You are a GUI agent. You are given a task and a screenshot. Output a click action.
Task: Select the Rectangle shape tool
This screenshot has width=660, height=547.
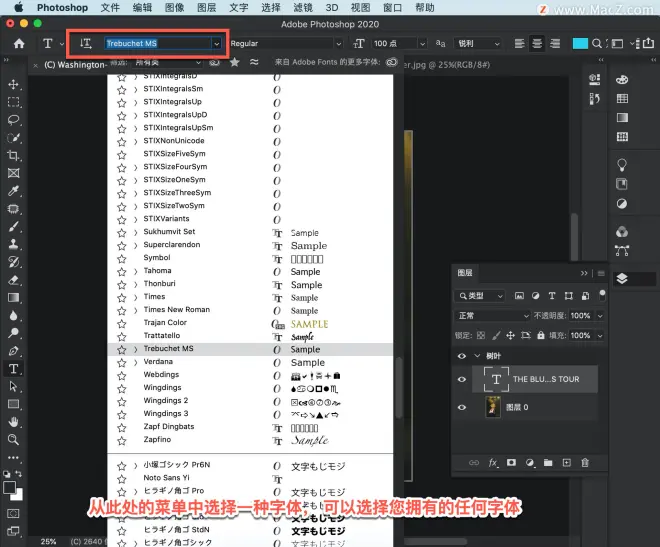[13, 404]
